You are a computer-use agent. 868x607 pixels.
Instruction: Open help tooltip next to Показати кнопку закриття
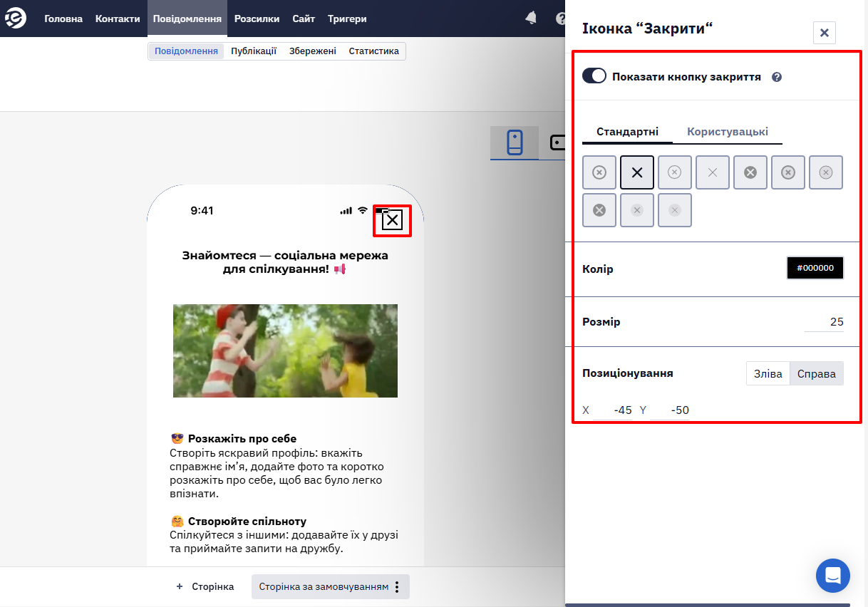coord(777,77)
